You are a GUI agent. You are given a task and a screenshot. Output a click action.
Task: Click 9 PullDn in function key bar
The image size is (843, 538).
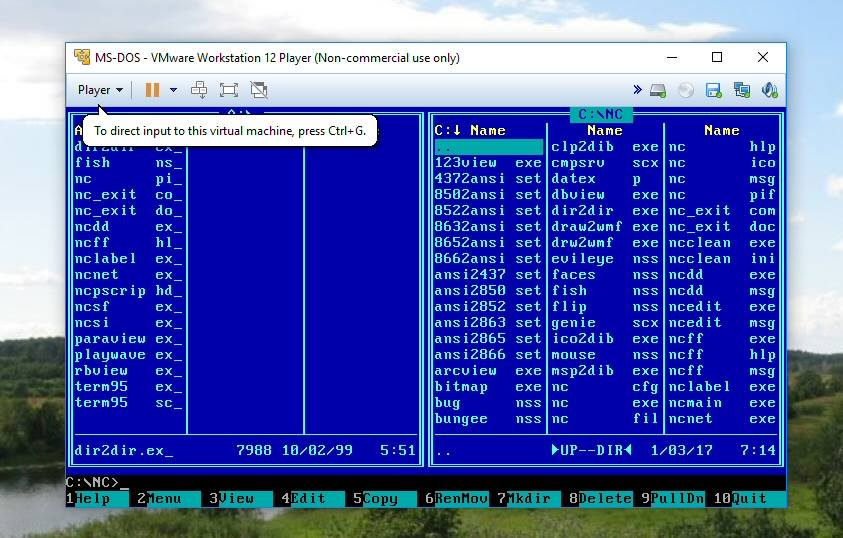click(x=673, y=499)
